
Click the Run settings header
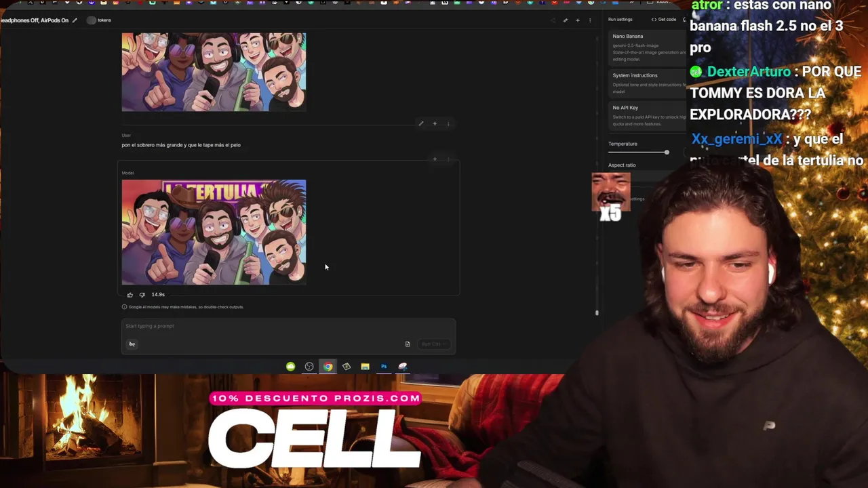coord(620,20)
